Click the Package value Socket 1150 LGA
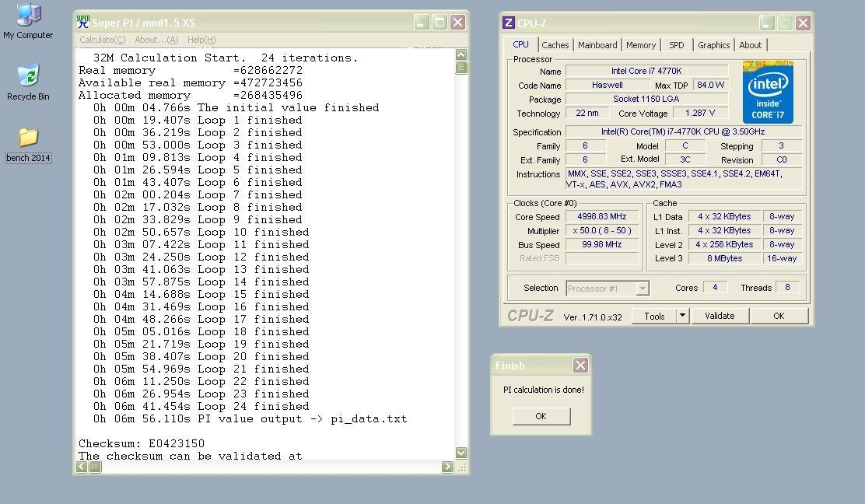The image size is (865, 504). [x=646, y=100]
